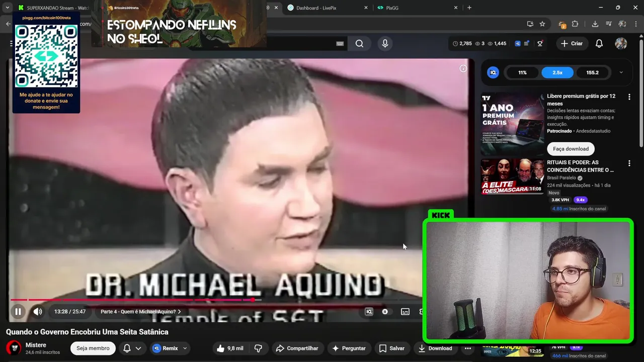Screen dimensions: 644x362
Task: Open more options for RITUAIS E PODER video
Action: pyautogui.click(x=629, y=163)
